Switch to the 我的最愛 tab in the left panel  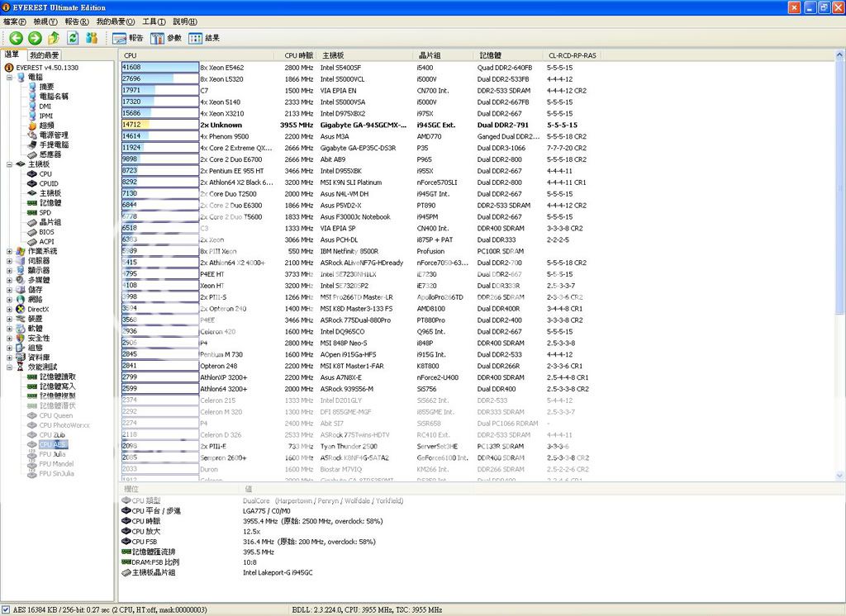point(45,55)
